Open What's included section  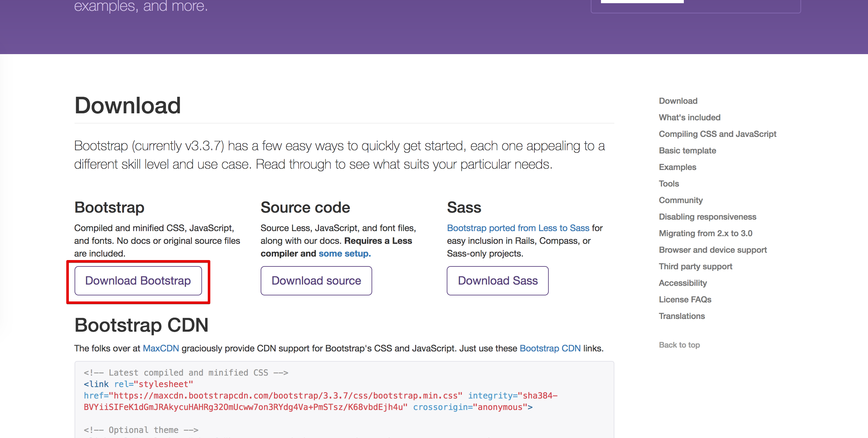pyautogui.click(x=690, y=117)
